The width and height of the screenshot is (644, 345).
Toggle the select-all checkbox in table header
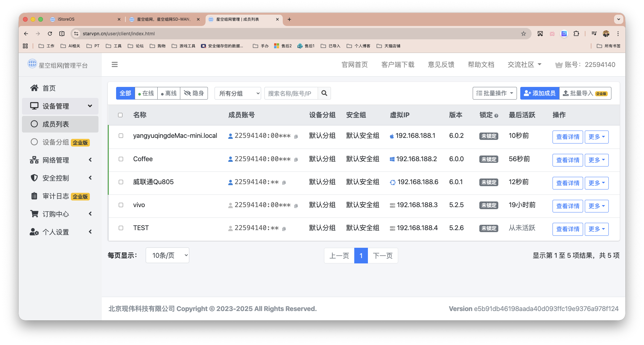point(120,115)
